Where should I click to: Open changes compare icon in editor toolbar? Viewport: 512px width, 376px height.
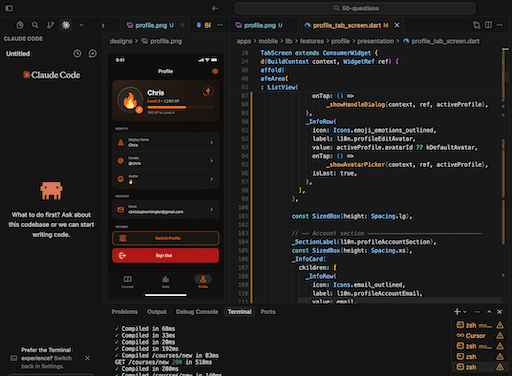[477, 25]
